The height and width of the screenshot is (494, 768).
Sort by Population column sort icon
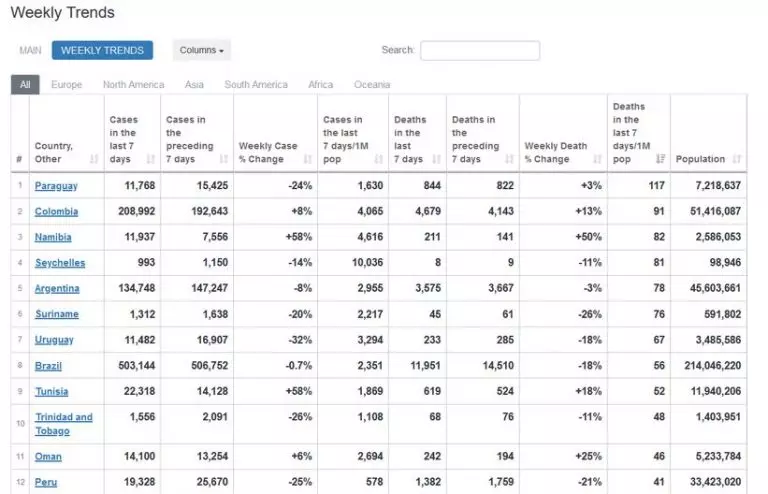click(x=737, y=159)
